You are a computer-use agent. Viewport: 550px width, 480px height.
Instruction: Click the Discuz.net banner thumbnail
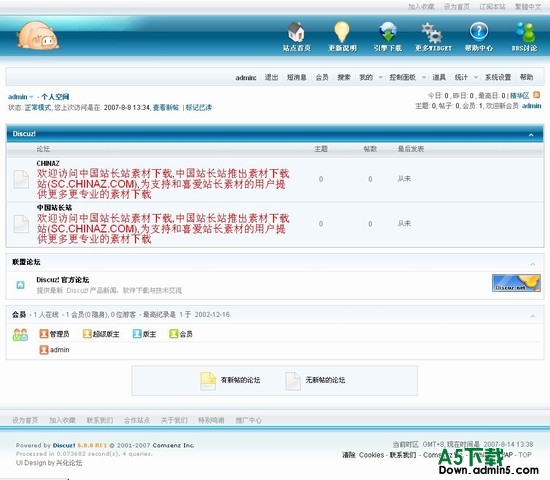point(516,283)
